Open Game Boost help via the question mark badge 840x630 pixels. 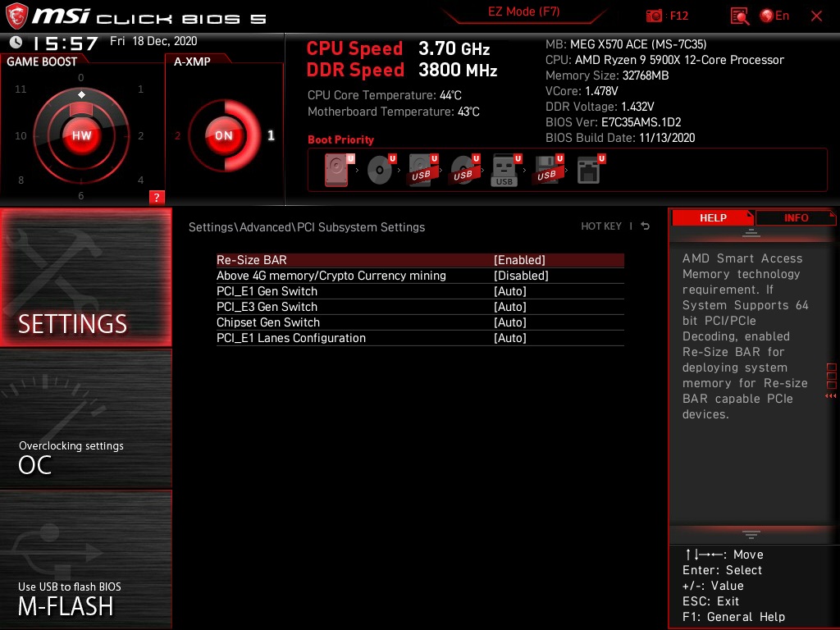tap(157, 197)
